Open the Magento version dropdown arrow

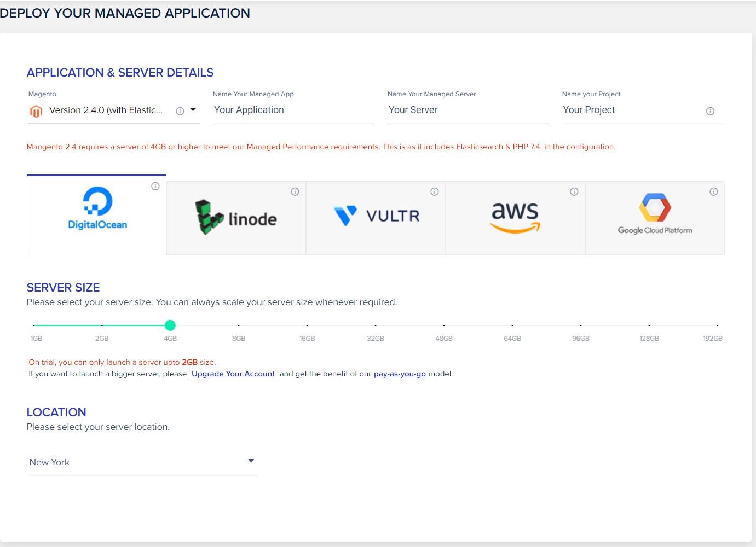(x=193, y=110)
